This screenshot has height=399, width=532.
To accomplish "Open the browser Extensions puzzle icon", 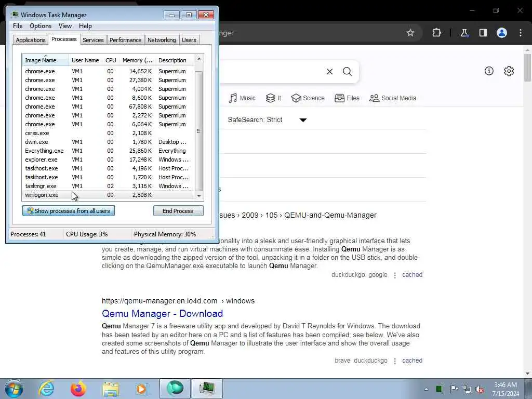I will [436, 33].
